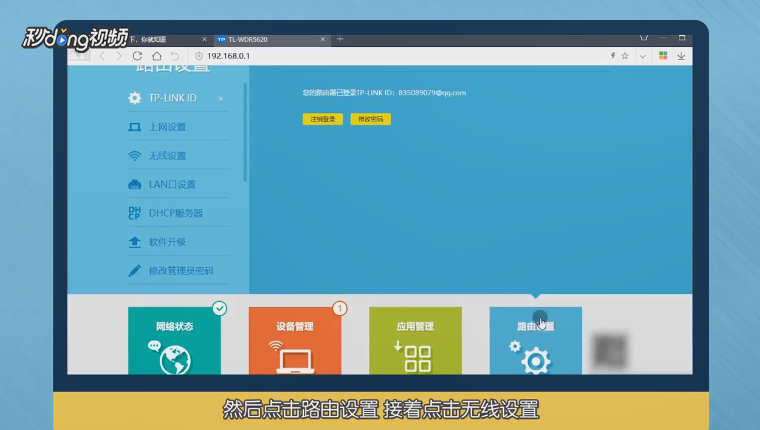Image resolution: width=760 pixels, height=430 pixels.
Task: Click the pencil icon for password change
Action: 134,271
